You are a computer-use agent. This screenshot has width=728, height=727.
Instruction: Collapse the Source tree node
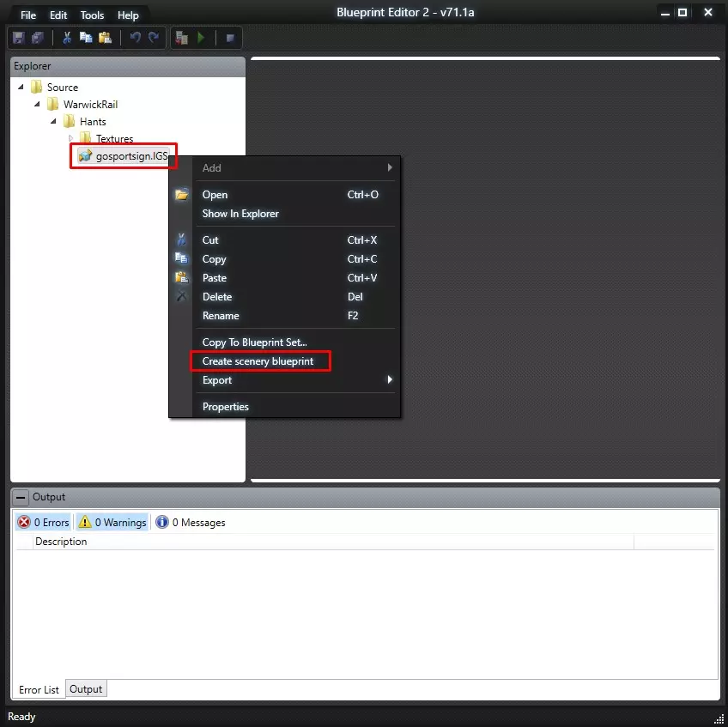(x=21, y=87)
